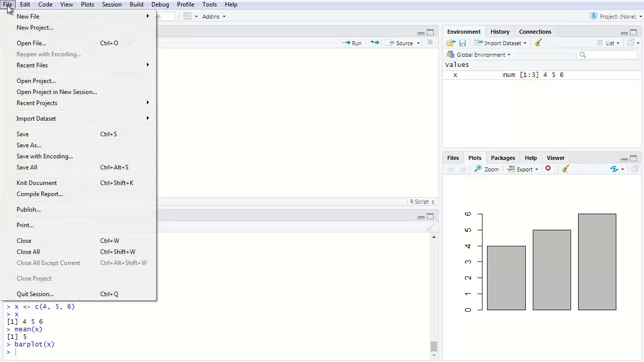Screen dimensions: 644x362
Task: Open the Project (None) dropdown
Action: [640, 17]
